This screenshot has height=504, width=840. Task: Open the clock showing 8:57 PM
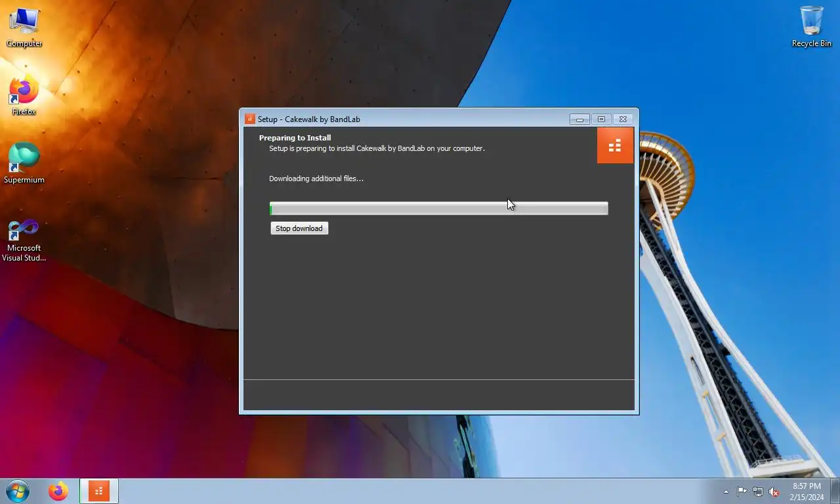point(807,492)
